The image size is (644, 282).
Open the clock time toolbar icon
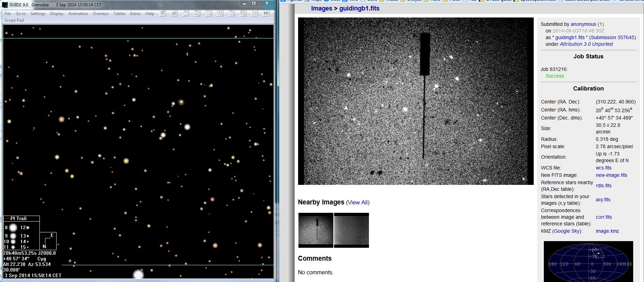(x=185, y=13)
